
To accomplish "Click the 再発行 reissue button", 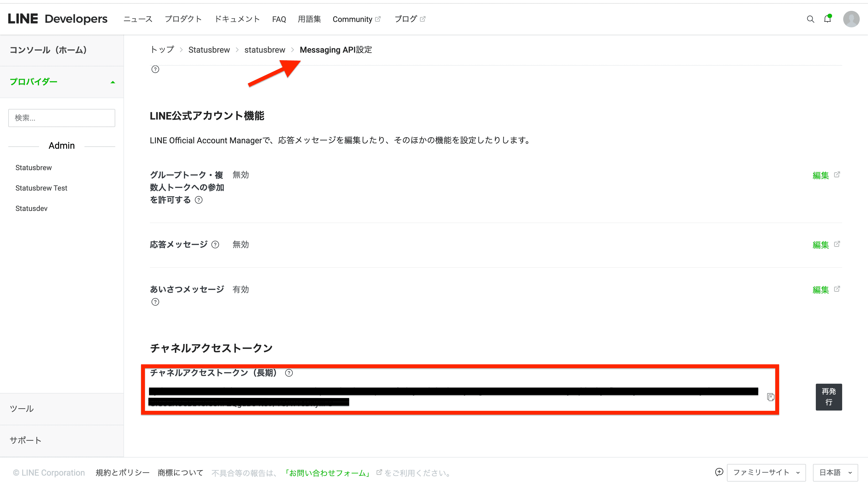I will point(828,397).
